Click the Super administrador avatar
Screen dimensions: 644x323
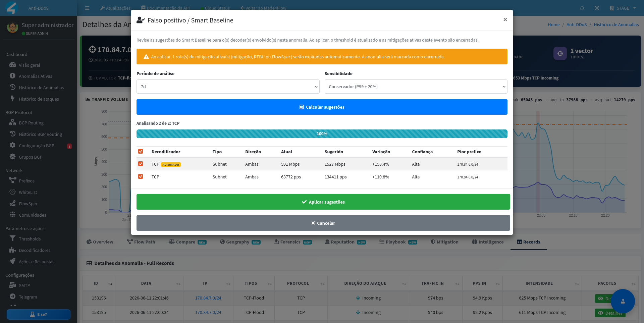pyautogui.click(x=12, y=28)
